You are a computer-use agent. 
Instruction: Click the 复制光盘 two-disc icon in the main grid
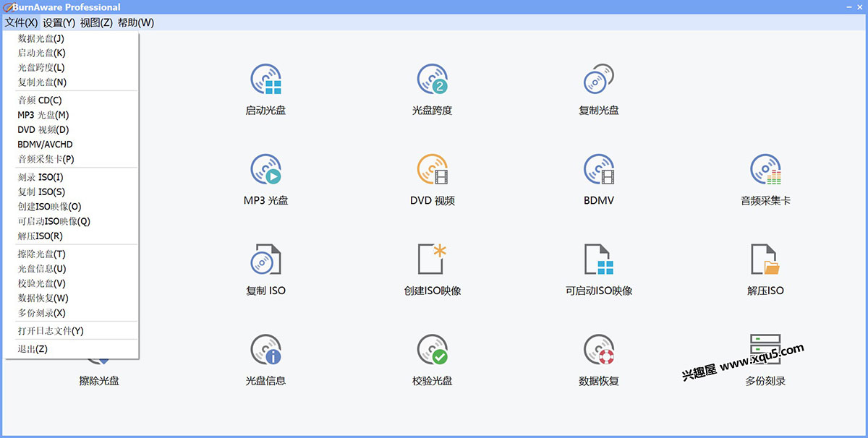tap(599, 80)
